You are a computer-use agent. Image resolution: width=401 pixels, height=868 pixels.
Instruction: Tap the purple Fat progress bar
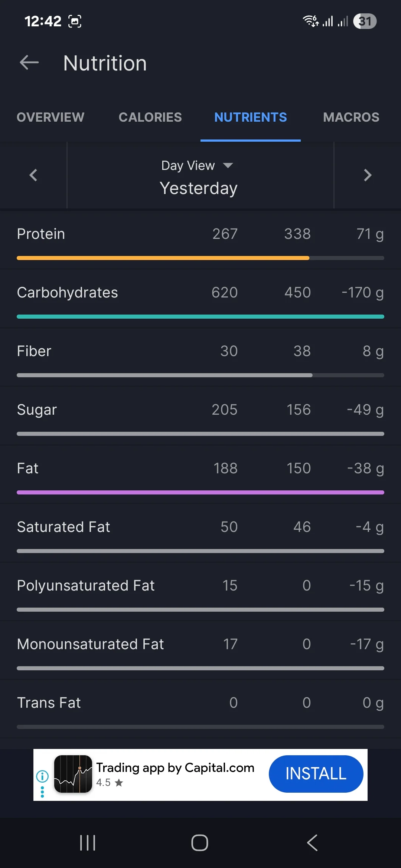coord(200,492)
